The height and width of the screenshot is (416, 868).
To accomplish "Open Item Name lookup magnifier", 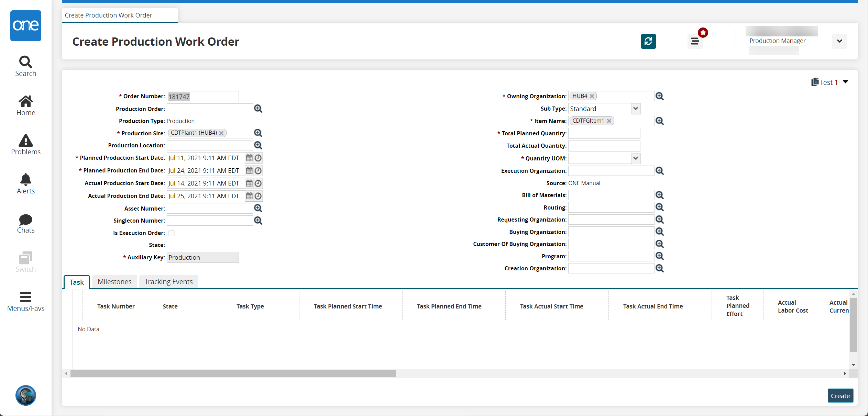I will tap(660, 121).
